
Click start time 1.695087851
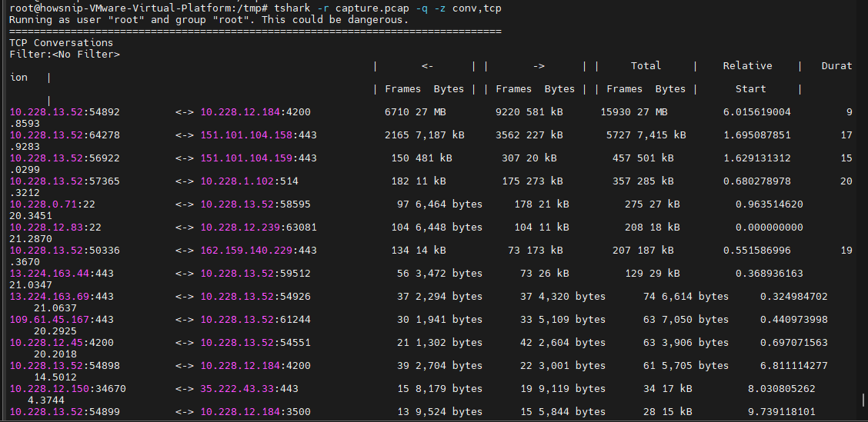pos(756,135)
